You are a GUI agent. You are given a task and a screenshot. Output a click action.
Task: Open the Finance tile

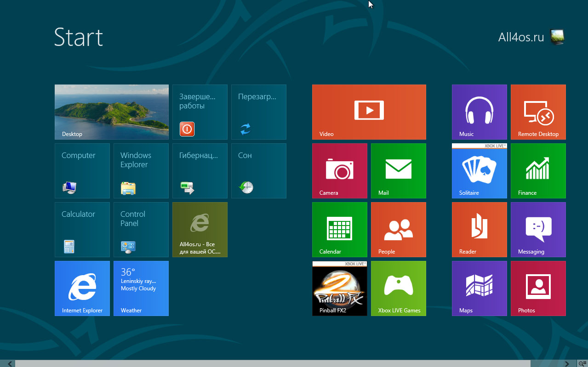click(x=538, y=171)
